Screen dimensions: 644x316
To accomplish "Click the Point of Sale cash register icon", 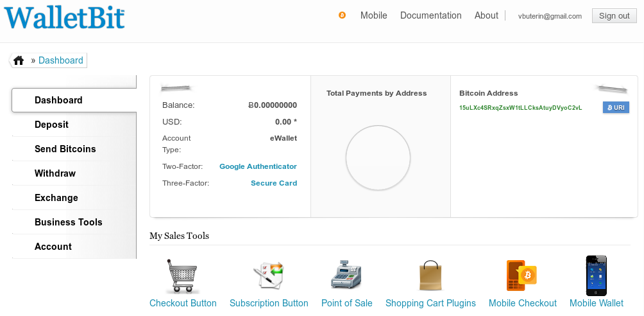I will 346,274.
